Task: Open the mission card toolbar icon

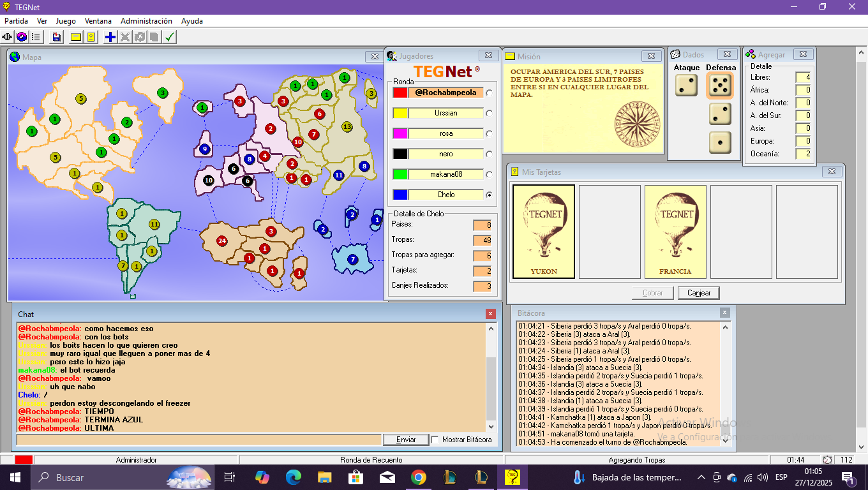Action: click(76, 37)
